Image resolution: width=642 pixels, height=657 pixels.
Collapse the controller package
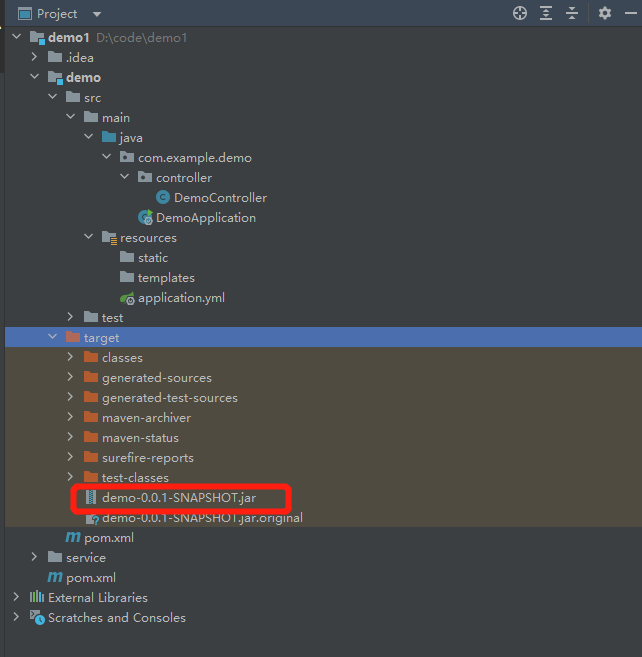click(124, 177)
